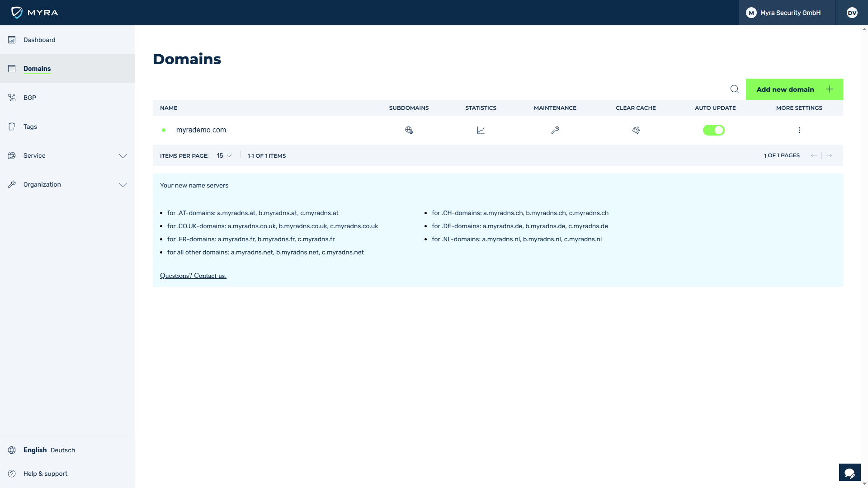The width and height of the screenshot is (868, 488).
Task: Clear cache icon for myrademo.com
Action: point(636,130)
